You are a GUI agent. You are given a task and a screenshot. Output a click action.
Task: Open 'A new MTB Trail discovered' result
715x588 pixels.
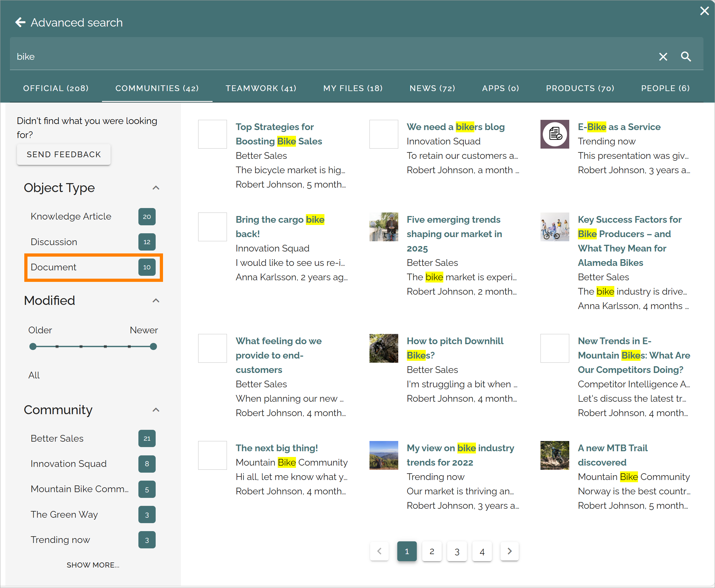pyautogui.click(x=613, y=455)
